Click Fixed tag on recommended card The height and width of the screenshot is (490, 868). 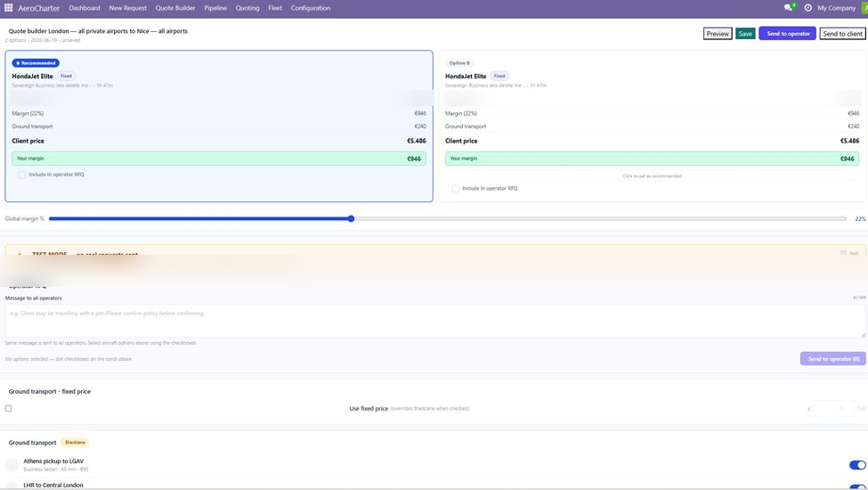[x=66, y=76]
